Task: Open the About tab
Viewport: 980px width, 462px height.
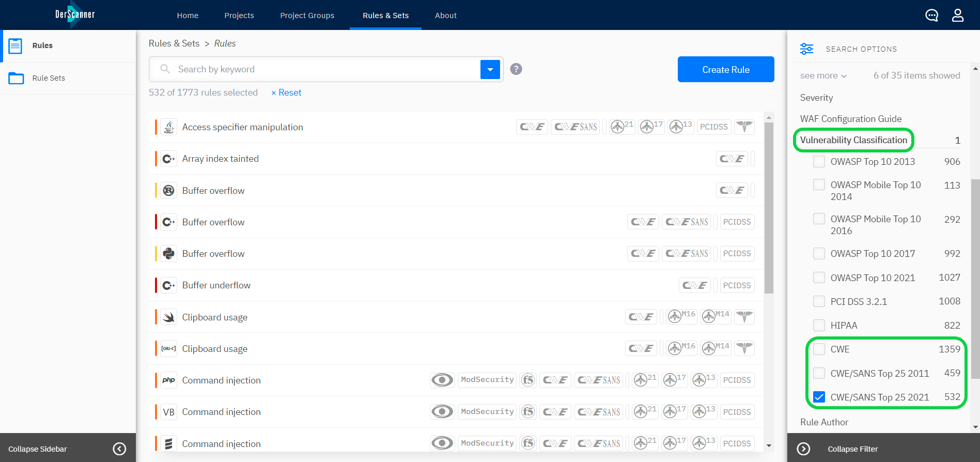Action: (446, 16)
